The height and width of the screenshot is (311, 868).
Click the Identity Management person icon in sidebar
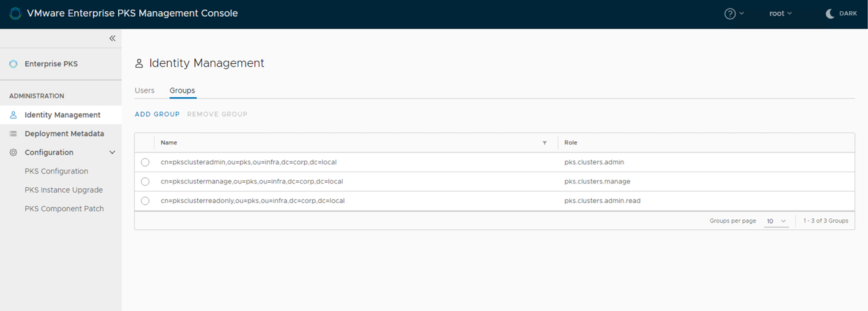(x=14, y=115)
